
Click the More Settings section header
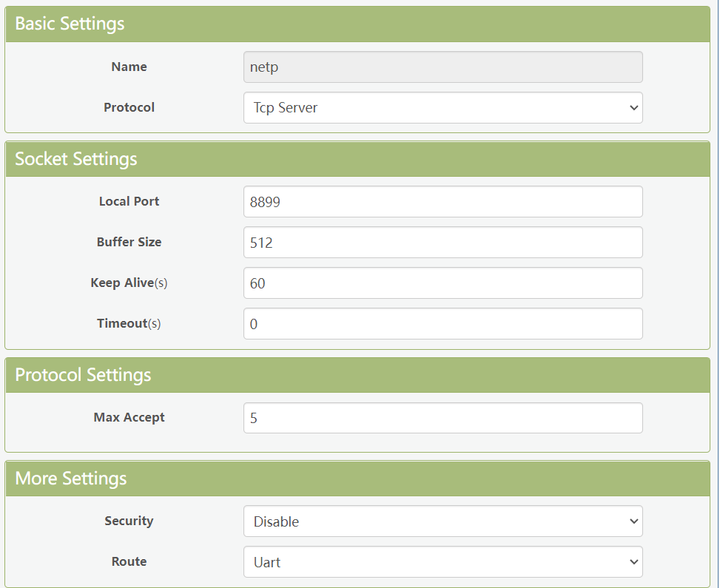(x=71, y=479)
